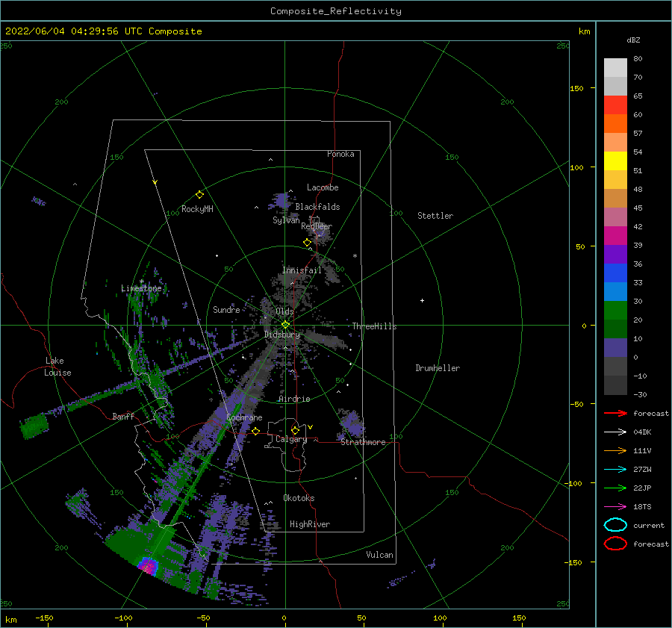Pick the yellow 51-54 dBZ swatch
This screenshot has height=628, width=672.
point(615,161)
